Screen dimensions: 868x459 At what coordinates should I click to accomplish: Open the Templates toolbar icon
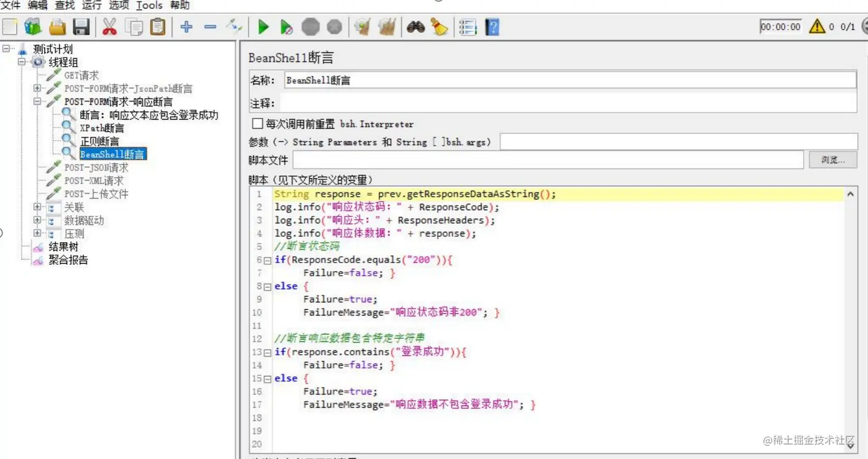point(33,26)
